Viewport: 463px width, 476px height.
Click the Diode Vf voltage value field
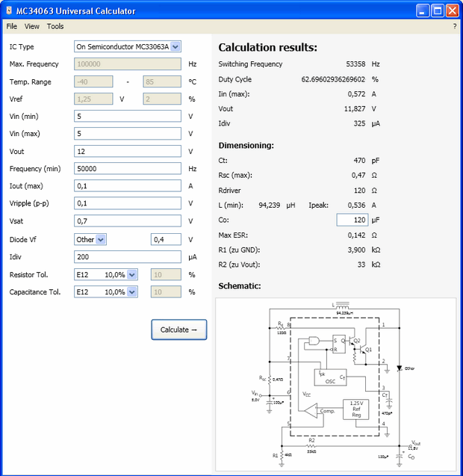(166, 240)
